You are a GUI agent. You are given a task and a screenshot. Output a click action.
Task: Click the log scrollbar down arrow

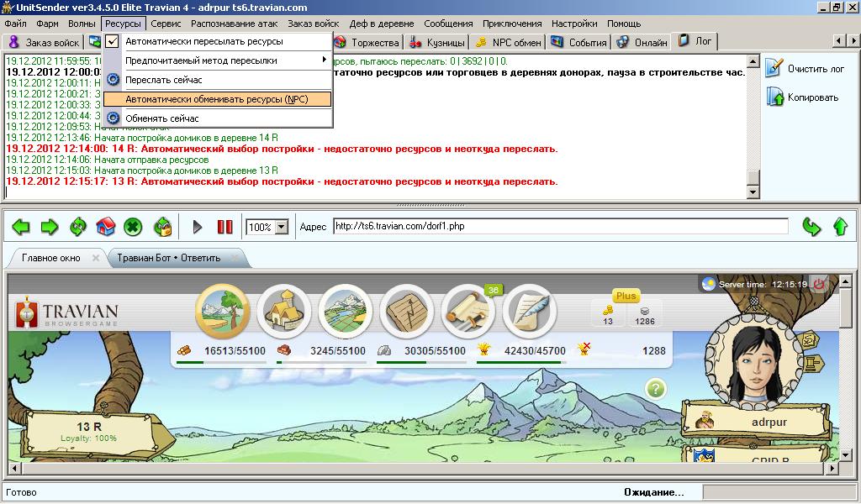click(x=753, y=192)
